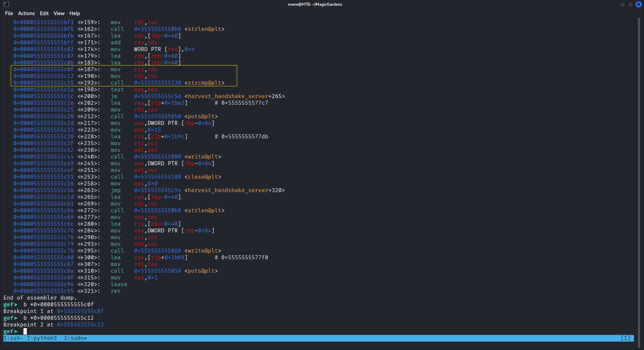Screen dimensions: 644x350
Task: Open the Help menu
Action: coord(74,13)
